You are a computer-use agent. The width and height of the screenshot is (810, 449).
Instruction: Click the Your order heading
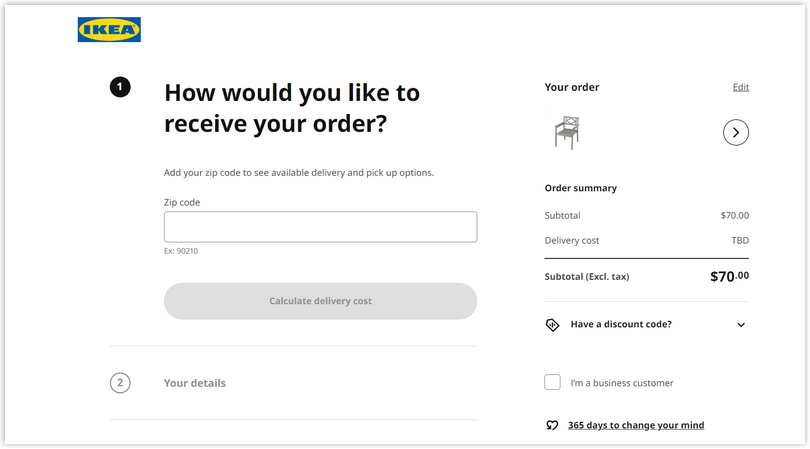click(572, 87)
